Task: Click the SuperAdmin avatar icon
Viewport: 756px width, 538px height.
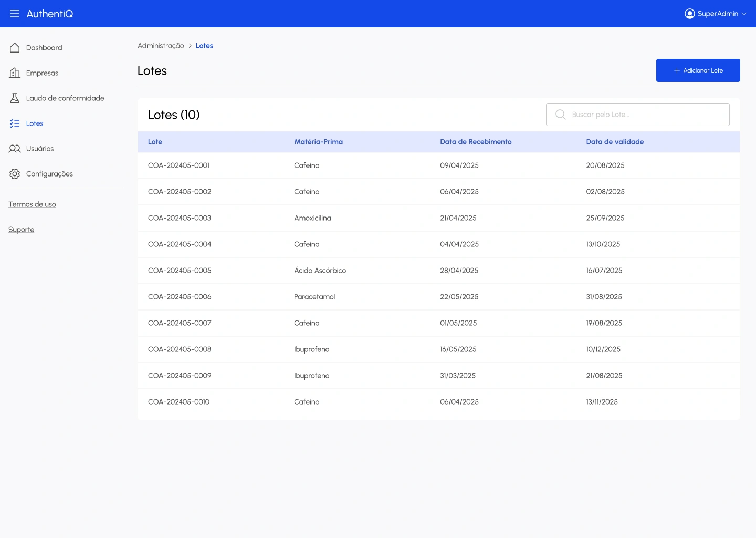Action: (x=689, y=14)
